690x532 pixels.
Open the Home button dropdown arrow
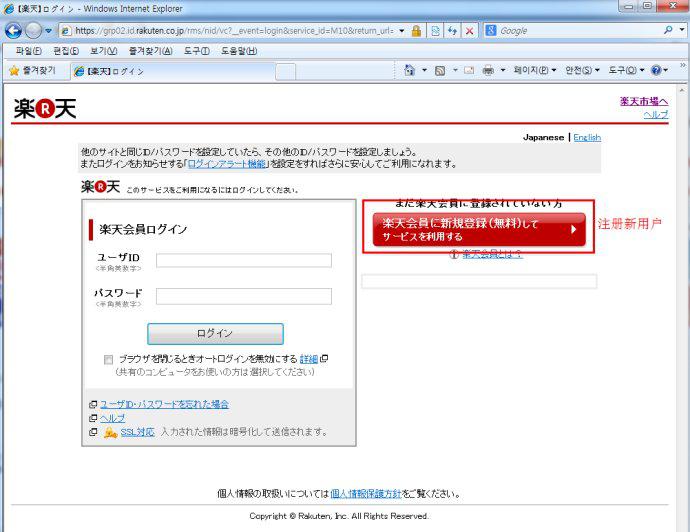(x=424, y=70)
